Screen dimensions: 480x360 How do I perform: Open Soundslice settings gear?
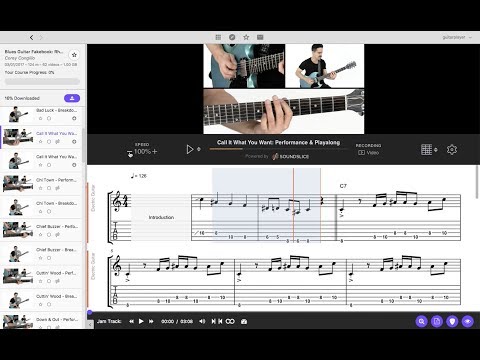click(452, 150)
